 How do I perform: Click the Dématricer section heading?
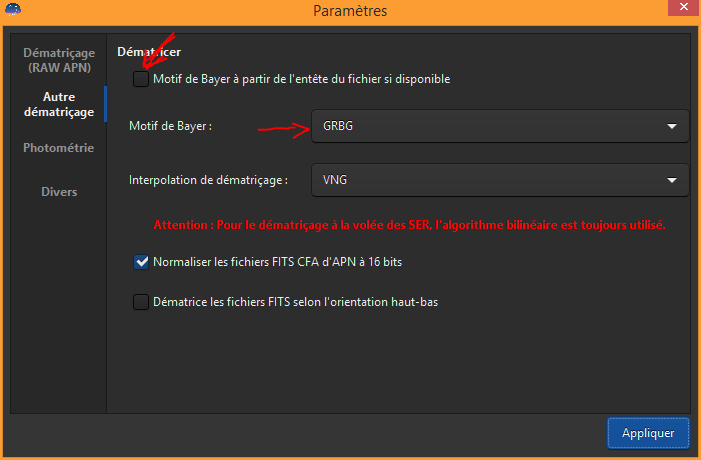click(x=149, y=52)
